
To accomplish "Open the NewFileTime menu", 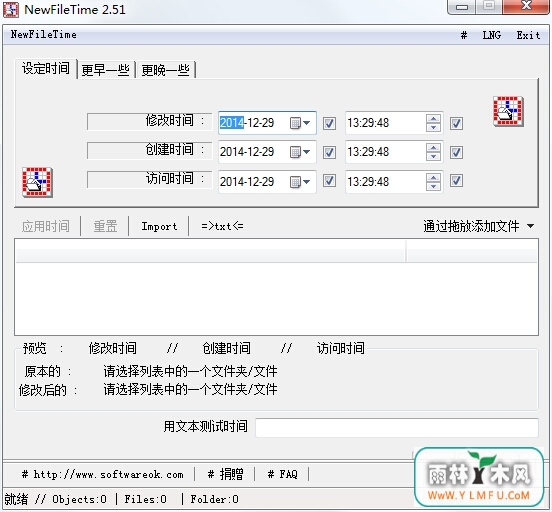I will pyautogui.click(x=44, y=35).
